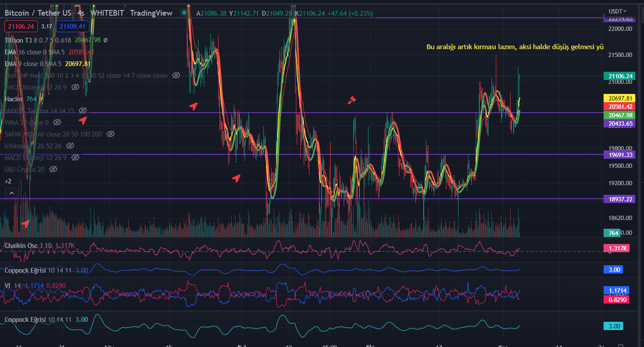This screenshot has width=644, height=347.
Task: Expand the +2 hidden indicators entry
Action: pyautogui.click(x=8, y=181)
